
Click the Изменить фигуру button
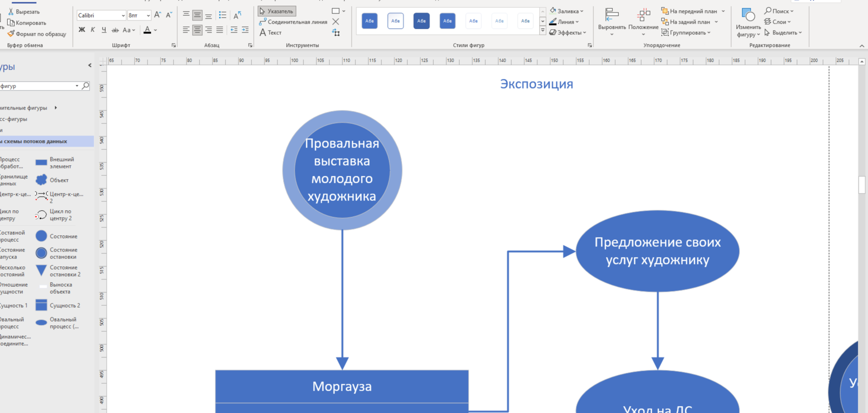pyautogui.click(x=748, y=22)
